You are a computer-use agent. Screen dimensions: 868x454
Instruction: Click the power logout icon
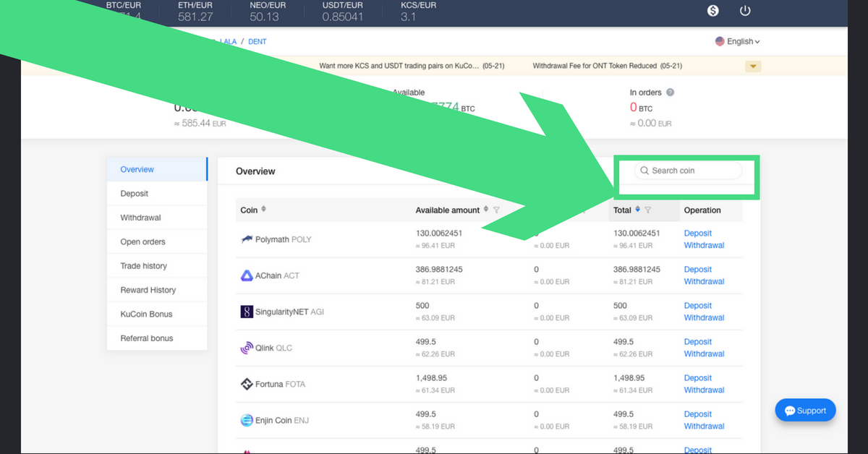[x=745, y=11]
